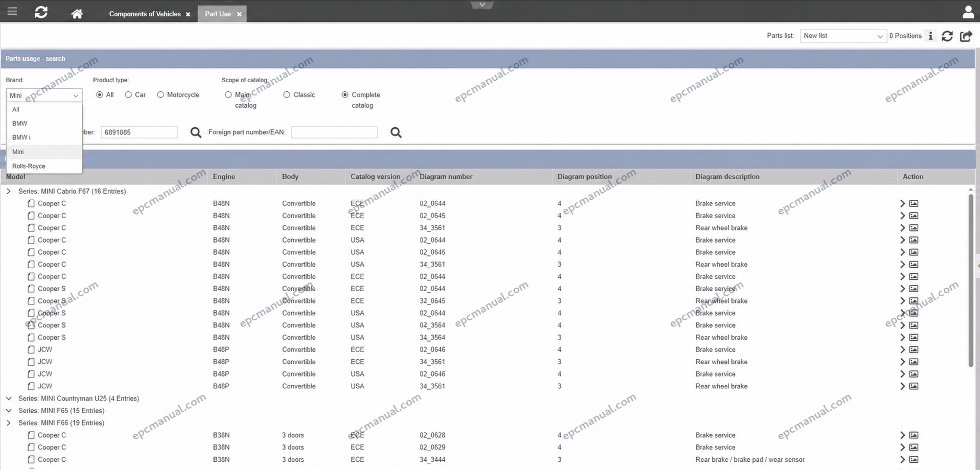Screen dimensions: 980x470
Task: Click the Rear brake / brake pad / wear sensor description
Action: click(750, 460)
